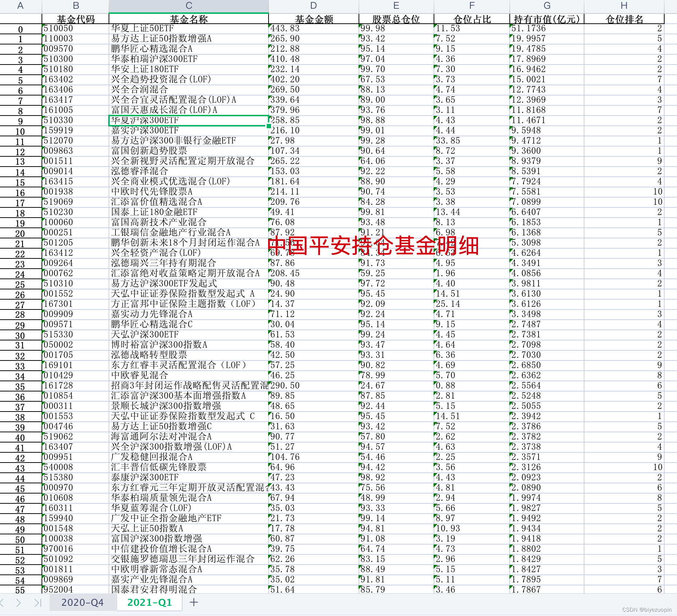
Task: Select position ratio cell 25.14
Action: 471,304
